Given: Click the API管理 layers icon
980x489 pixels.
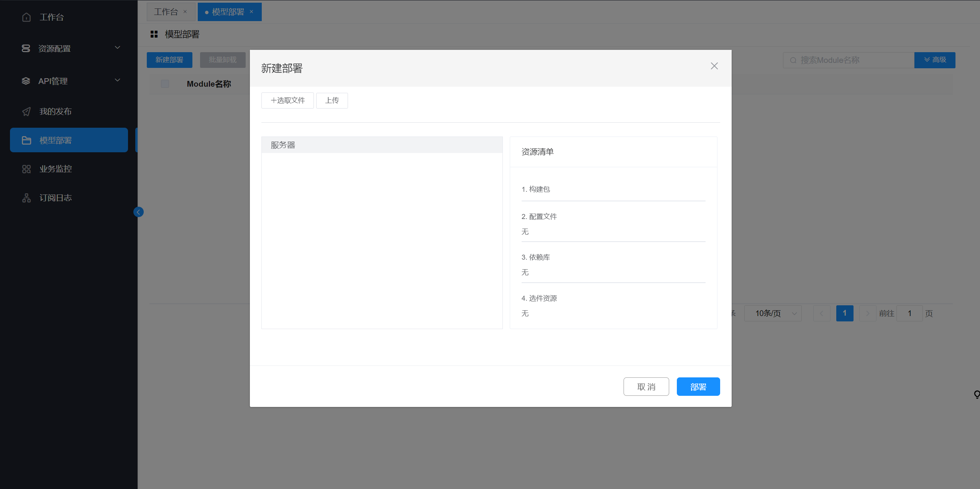Looking at the screenshot, I should [26, 81].
